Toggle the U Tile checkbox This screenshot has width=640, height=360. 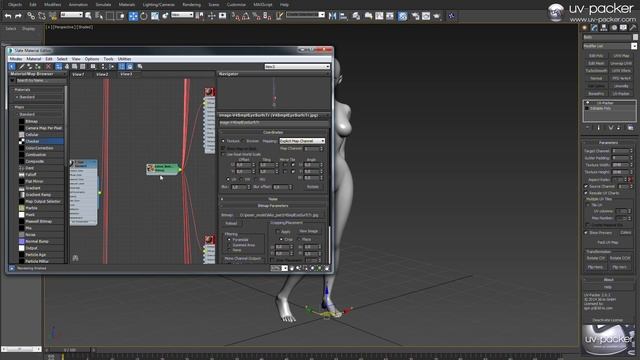293,165
